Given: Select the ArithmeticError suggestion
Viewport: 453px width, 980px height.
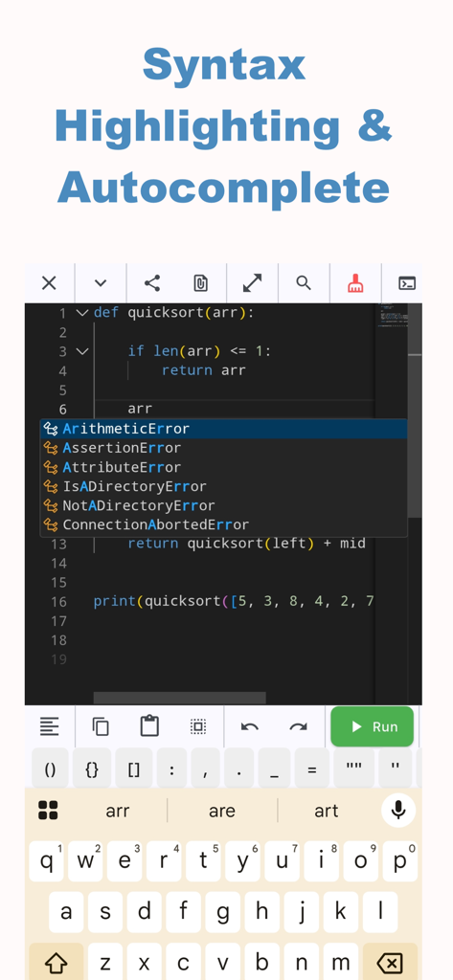Looking at the screenshot, I should [x=223, y=429].
